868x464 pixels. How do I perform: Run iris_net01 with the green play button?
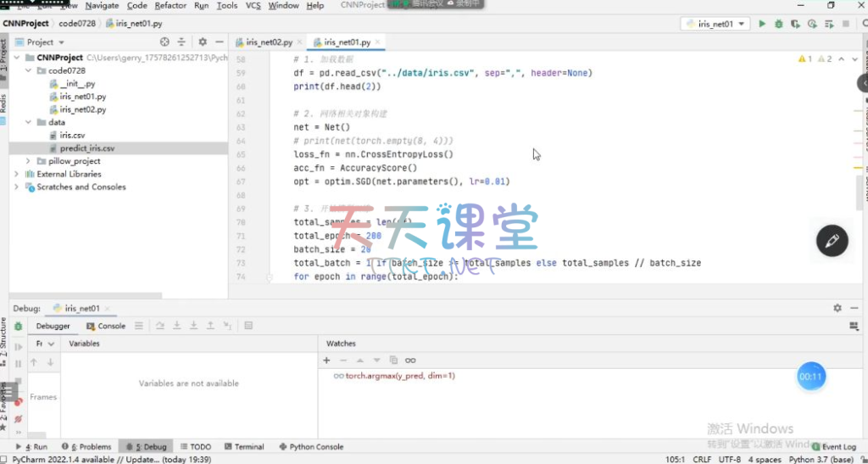762,24
